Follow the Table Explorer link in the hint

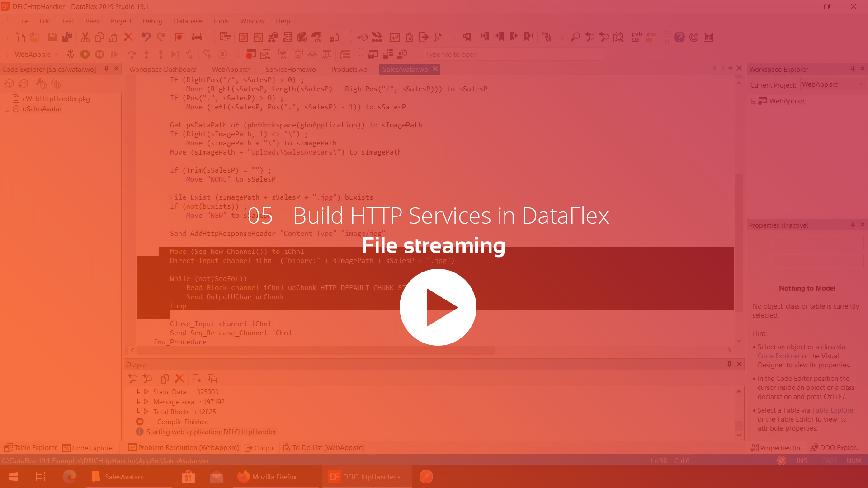click(x=833, y=410)
